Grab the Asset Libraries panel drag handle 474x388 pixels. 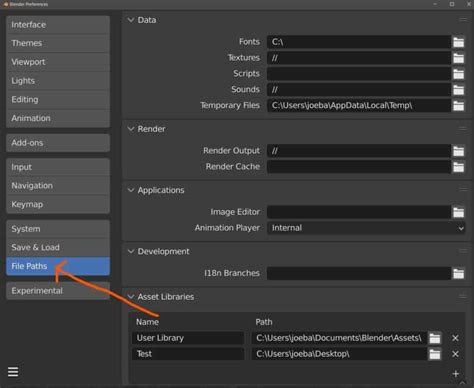pos(463,296)
